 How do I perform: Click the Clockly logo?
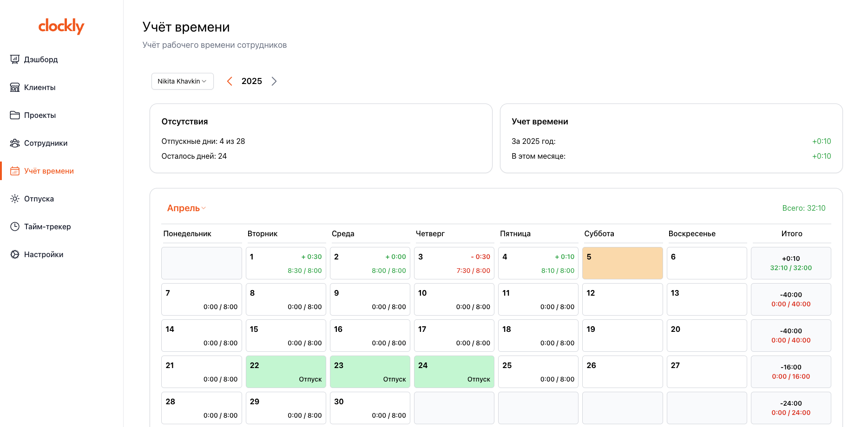tap(61, 26)
